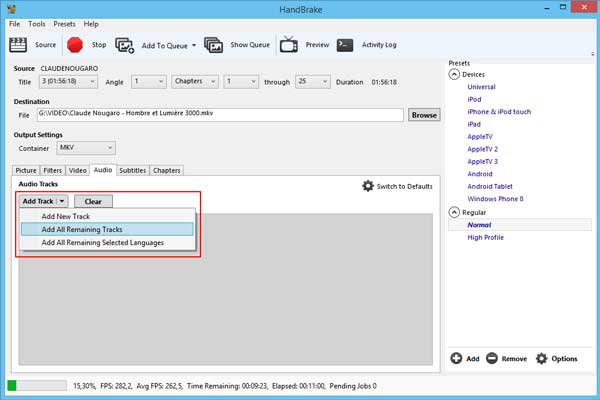
Task: Select the Android Tablet preset
Action: click(x=490, y=186)
